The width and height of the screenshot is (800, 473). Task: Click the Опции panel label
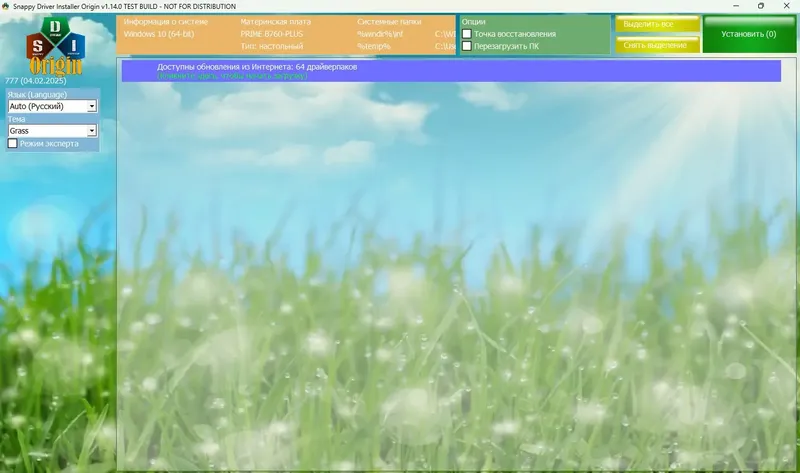pyautogui.click(x=473, y=22)
